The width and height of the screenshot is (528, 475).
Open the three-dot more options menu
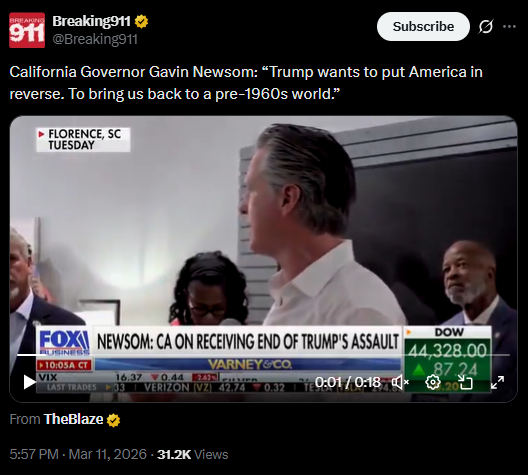click(x=509, y=27)
